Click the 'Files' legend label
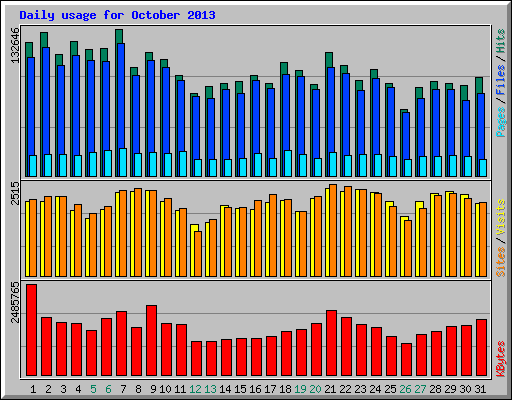The image size is (512, 400). pos(501,80)
